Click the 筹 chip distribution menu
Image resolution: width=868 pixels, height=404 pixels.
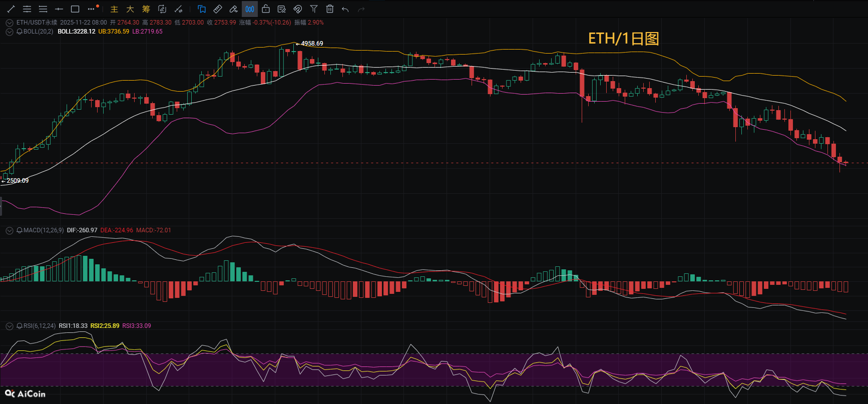pyautogui.click(x=146, y=9)
